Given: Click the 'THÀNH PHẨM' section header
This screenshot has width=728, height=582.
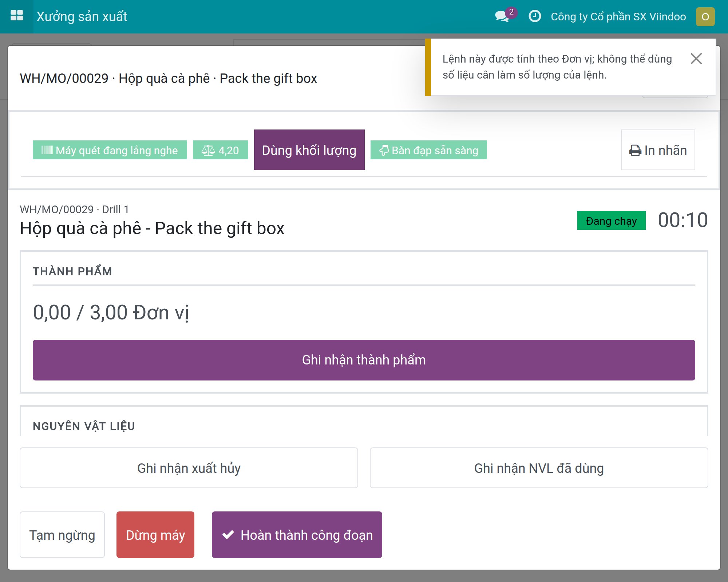Looking at the screenshot, I should pyautogui.click(x=72, y=271).
